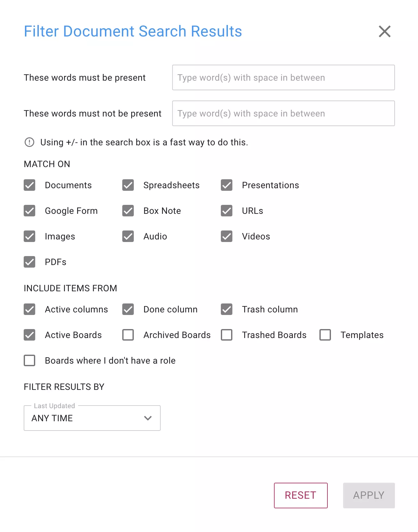Focus the 'must be present' words field
The width and height of the screenshot is (418, 532).
coord(284,77)
